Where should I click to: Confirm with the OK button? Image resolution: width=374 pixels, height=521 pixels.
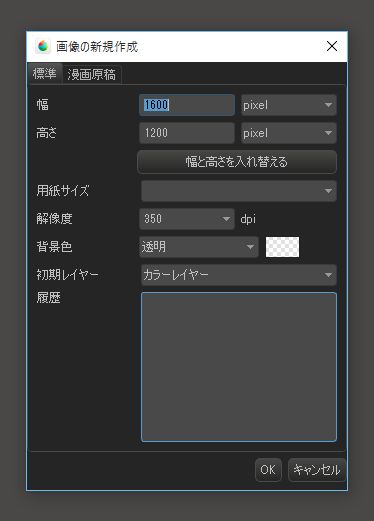(268, 470)
